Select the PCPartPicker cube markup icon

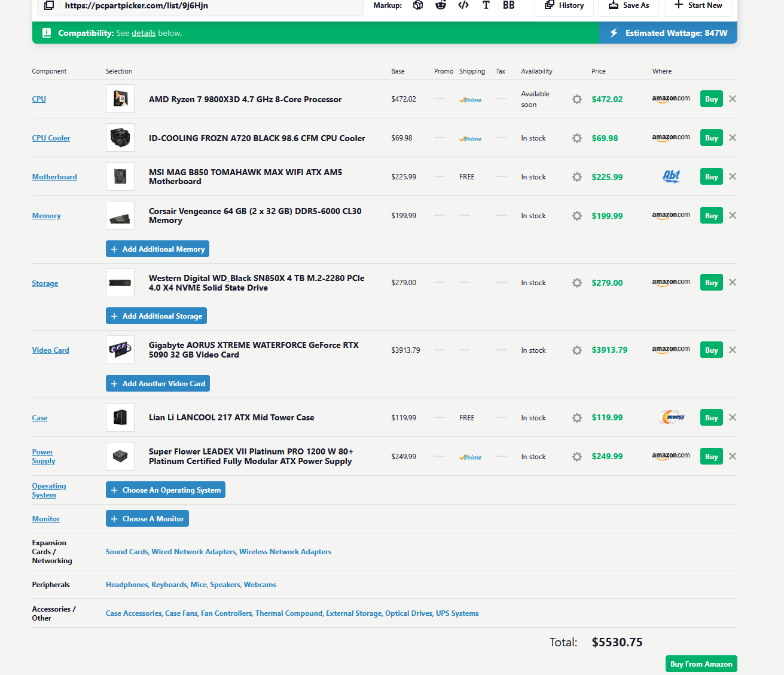pos(418,5)
